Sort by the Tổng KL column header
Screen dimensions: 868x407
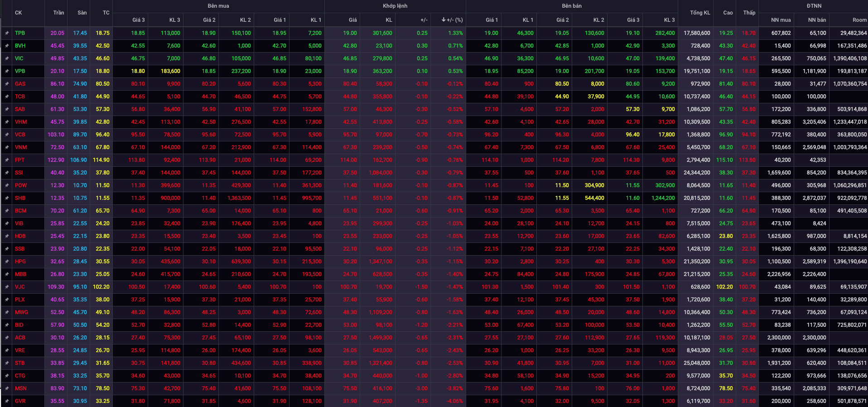700,13
